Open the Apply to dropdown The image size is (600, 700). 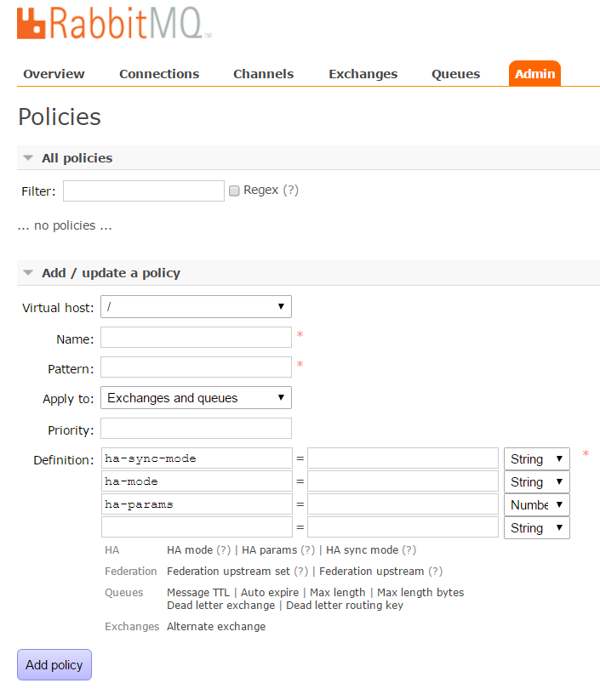[196, 398]
